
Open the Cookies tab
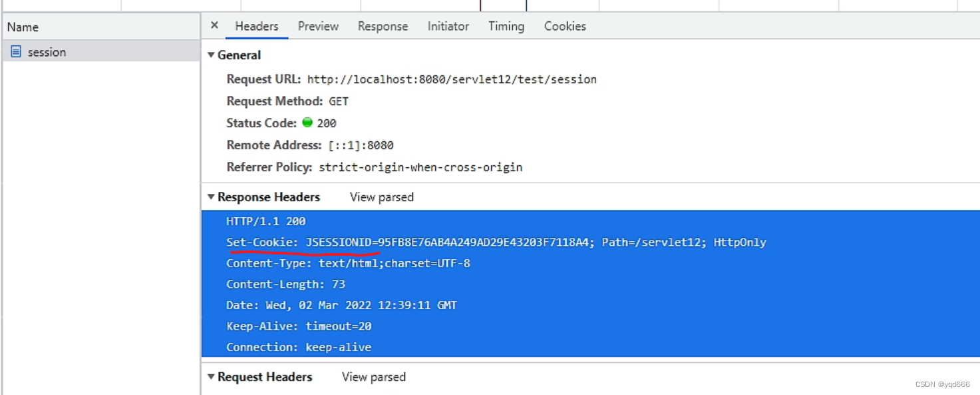click(x=565, y=26)
